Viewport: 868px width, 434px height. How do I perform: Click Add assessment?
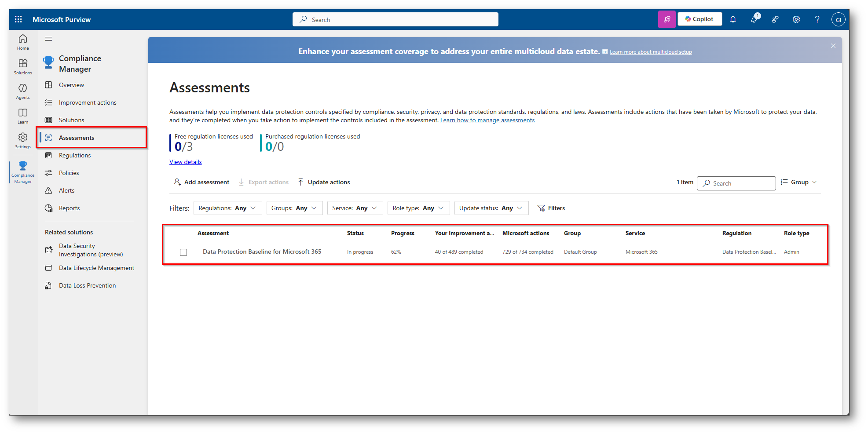pos(202,182)
